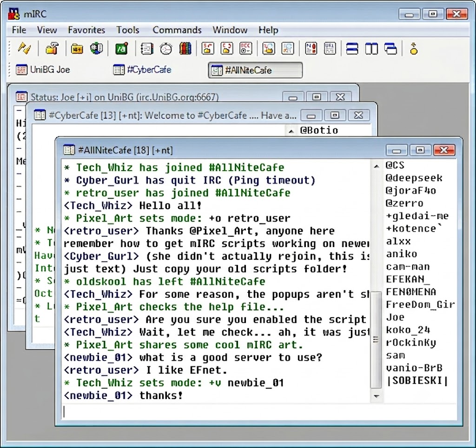476x448 pixels.
Task: Close the Status window
Action: tap(340, 97)
